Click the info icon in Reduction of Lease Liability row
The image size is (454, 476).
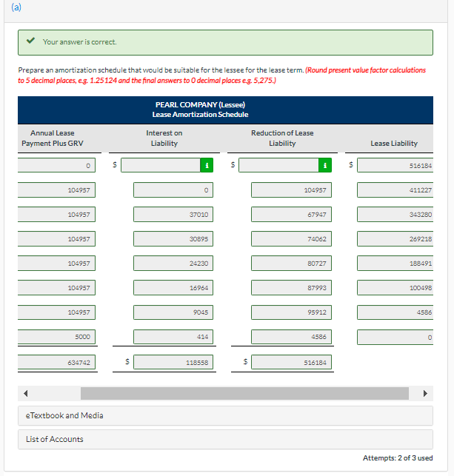click(325, 165)
